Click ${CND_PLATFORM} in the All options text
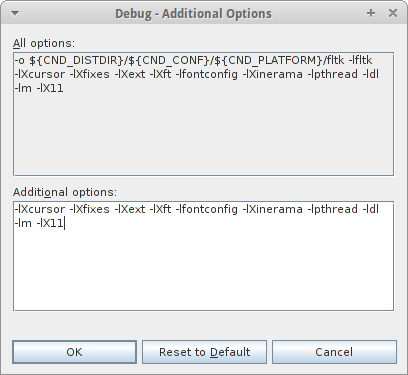Image resolution: width=408 pixels, height=375 pixels. click(269, 61)
